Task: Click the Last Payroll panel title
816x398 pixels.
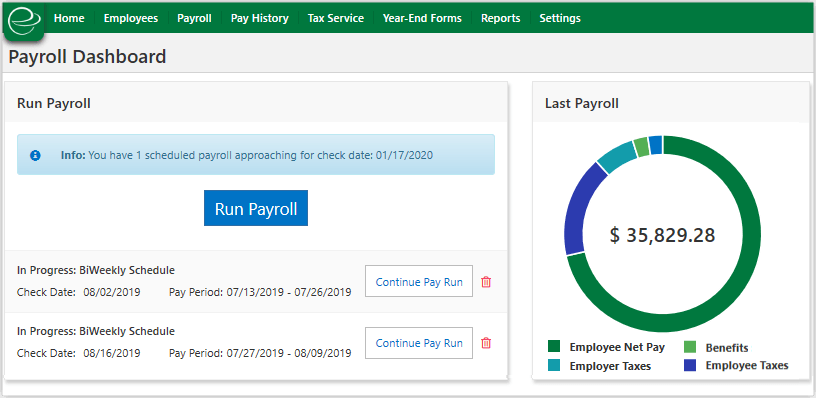Action: tap(582, 104)
